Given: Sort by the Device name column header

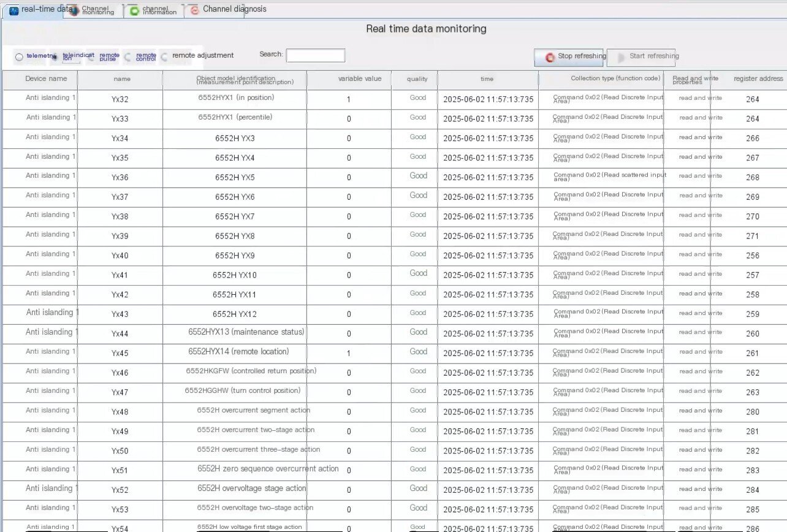Looking at the screenshot, I should tap(40, 80).
